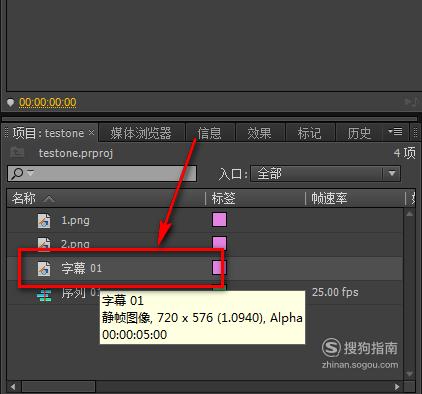Click the 字幕 01 title file icon

44,269
